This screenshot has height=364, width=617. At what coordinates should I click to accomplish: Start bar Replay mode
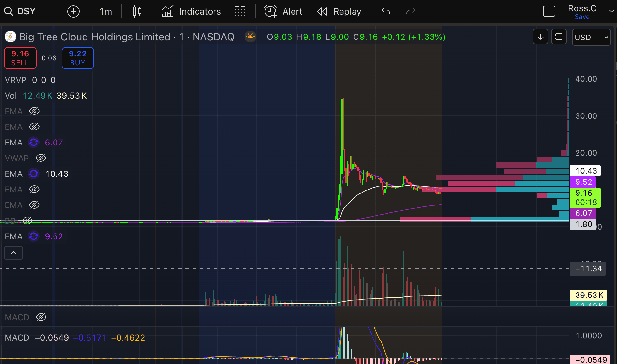pos(339,12)
